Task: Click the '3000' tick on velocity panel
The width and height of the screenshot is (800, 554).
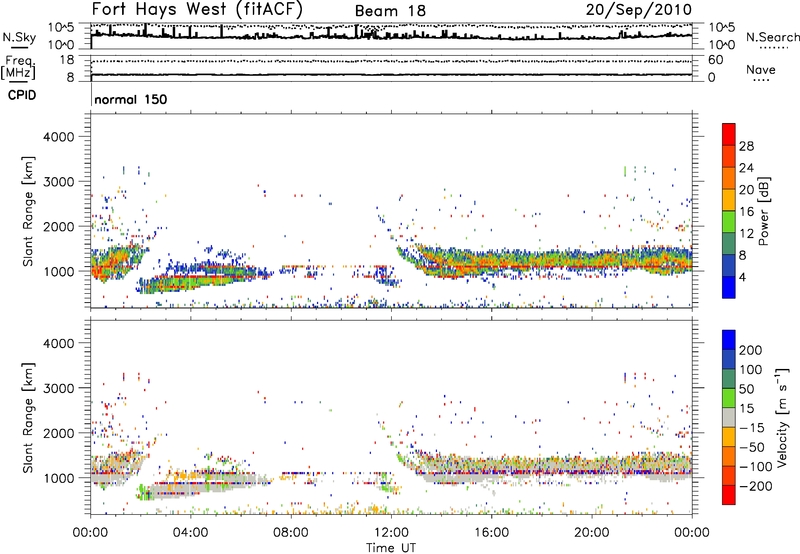Action: point(58,388)
